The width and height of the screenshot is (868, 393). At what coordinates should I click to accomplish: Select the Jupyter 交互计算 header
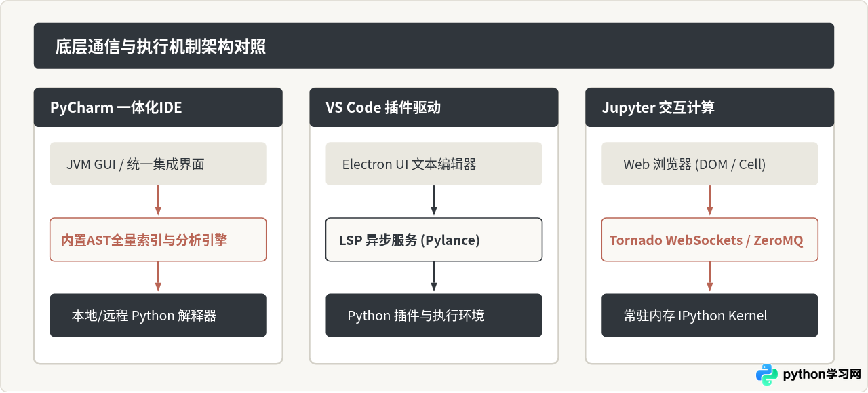710,107
